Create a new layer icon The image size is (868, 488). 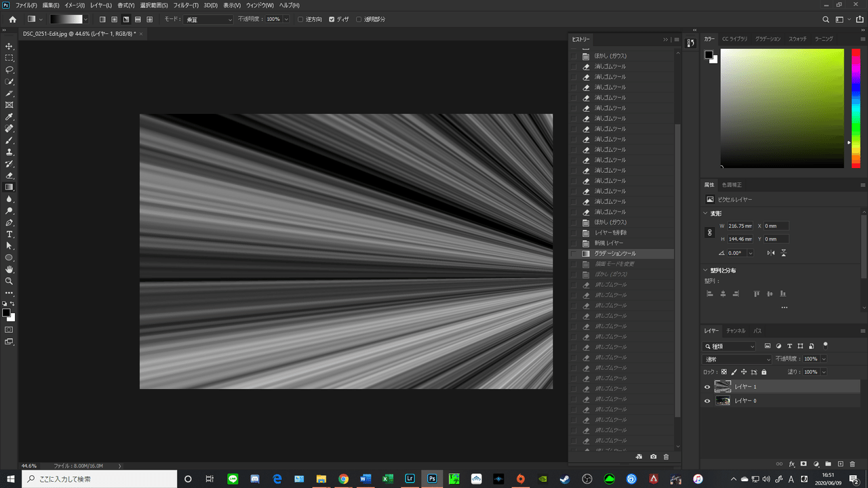coord(840,464)
